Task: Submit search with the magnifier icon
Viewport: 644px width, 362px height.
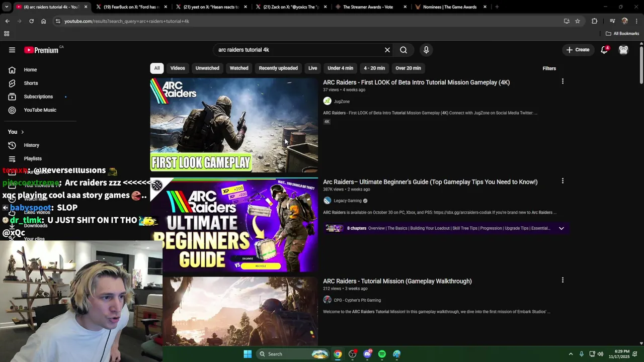Action: click(404, 50)
